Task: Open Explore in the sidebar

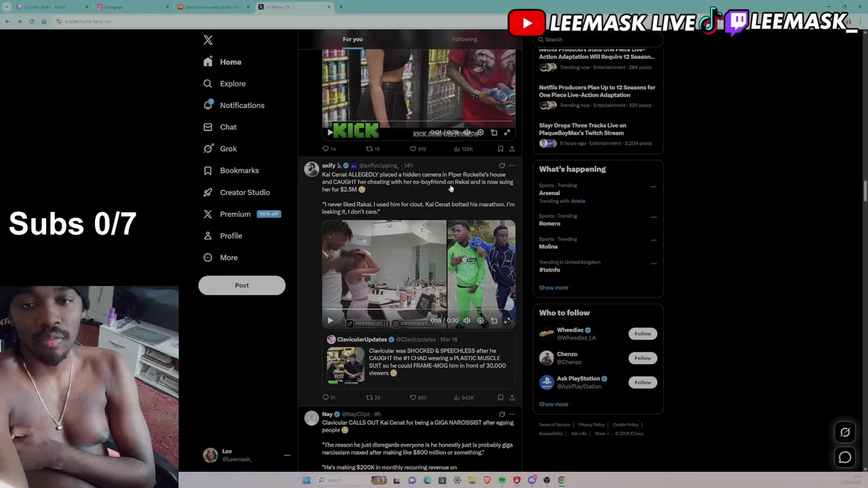Action: coord(225,83)
